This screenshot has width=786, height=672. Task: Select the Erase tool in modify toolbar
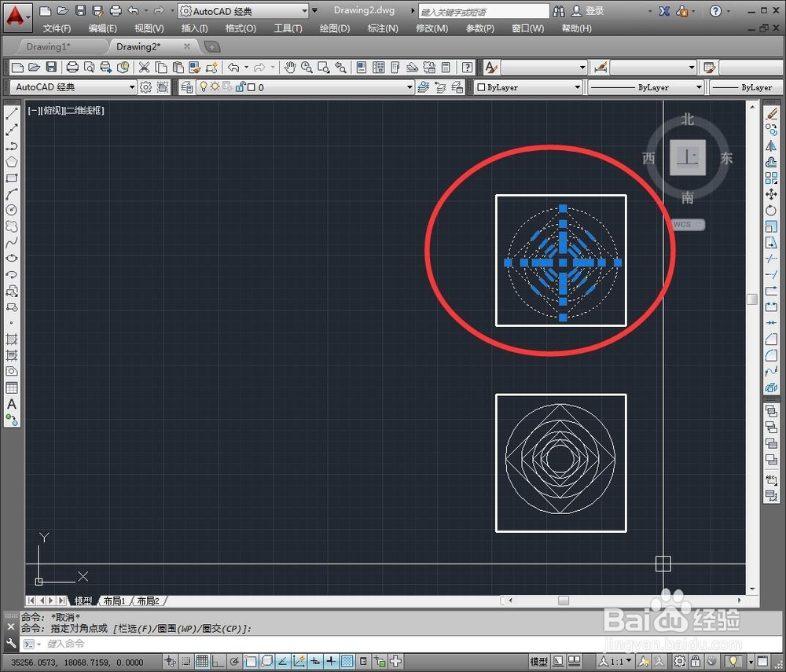pyautogui.click(x=772, y=114)
